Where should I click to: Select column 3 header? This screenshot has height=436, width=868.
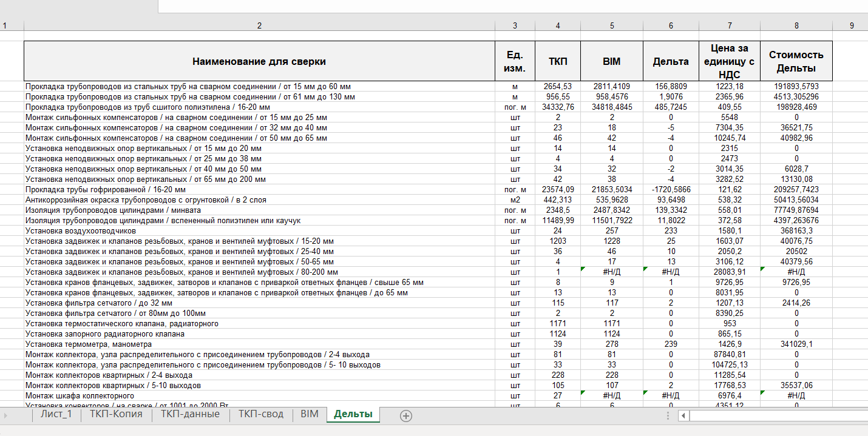coord(515,25)
